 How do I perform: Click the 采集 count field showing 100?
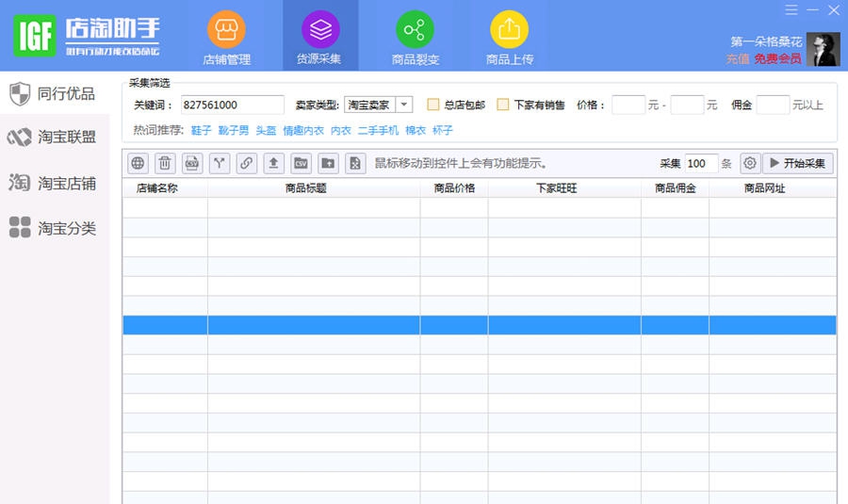click(x=701, y=163)
